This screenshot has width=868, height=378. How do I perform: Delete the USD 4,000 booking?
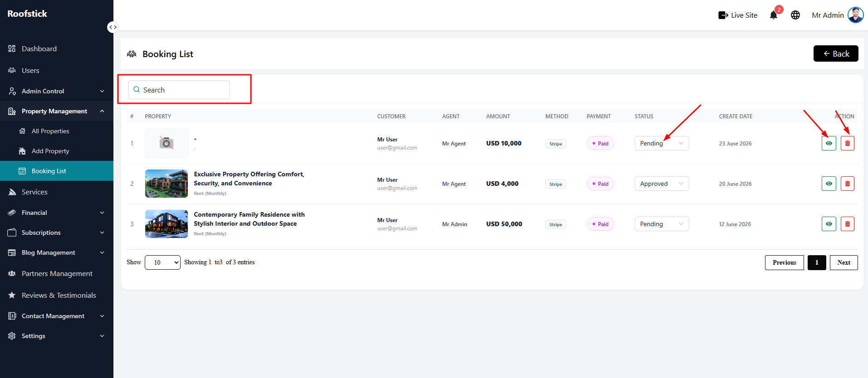pyautogui.click(x=847, y=184)
